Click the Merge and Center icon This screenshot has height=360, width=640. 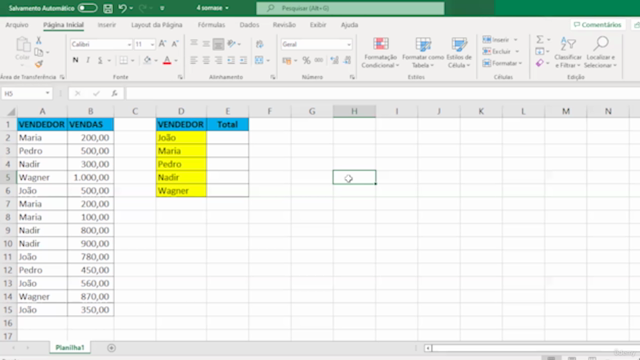(x=259, y=60)
